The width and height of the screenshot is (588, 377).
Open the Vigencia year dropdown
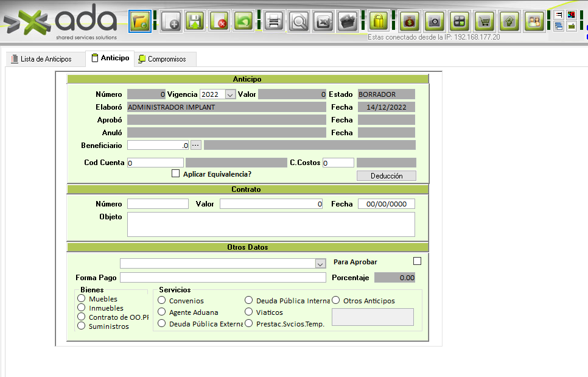(x=229, y=94)
